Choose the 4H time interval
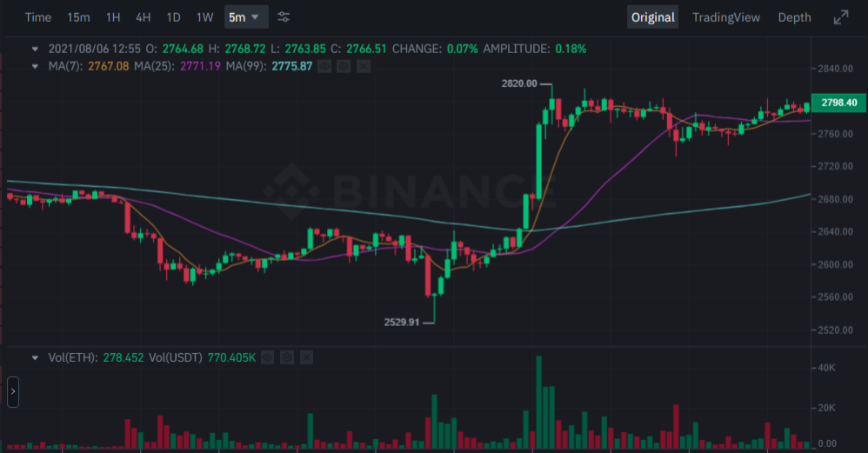 144,17
